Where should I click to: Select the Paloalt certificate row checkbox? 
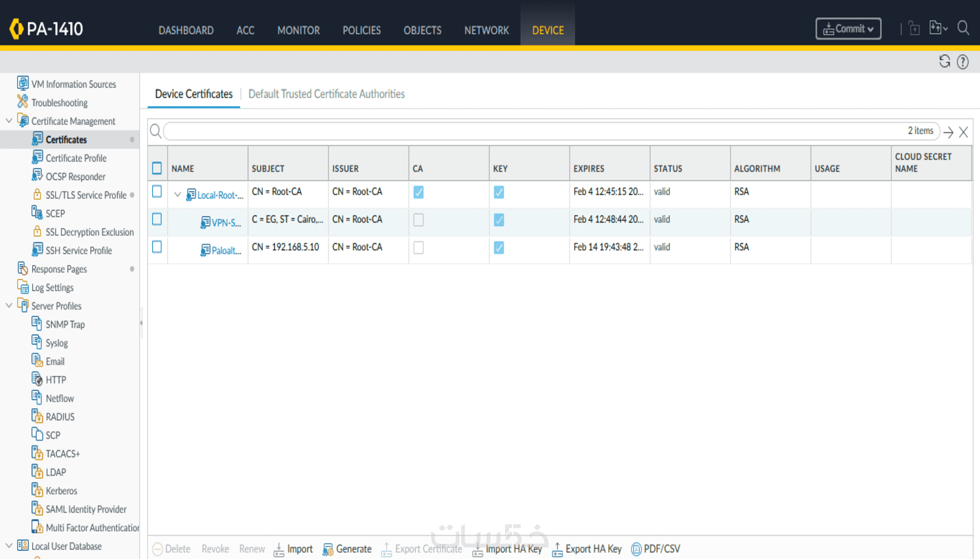pos(157,247)
